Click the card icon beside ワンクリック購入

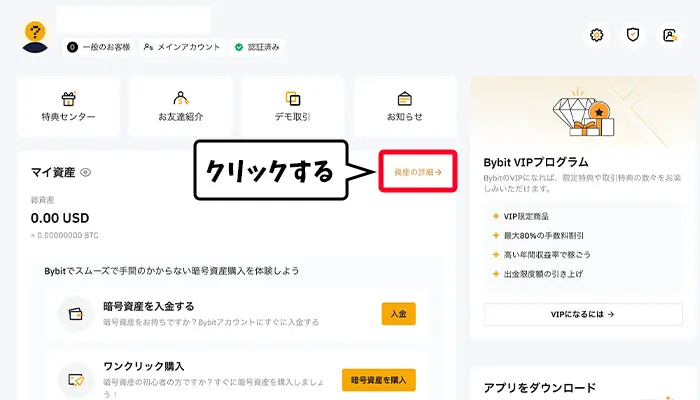[x=76, y=380]
